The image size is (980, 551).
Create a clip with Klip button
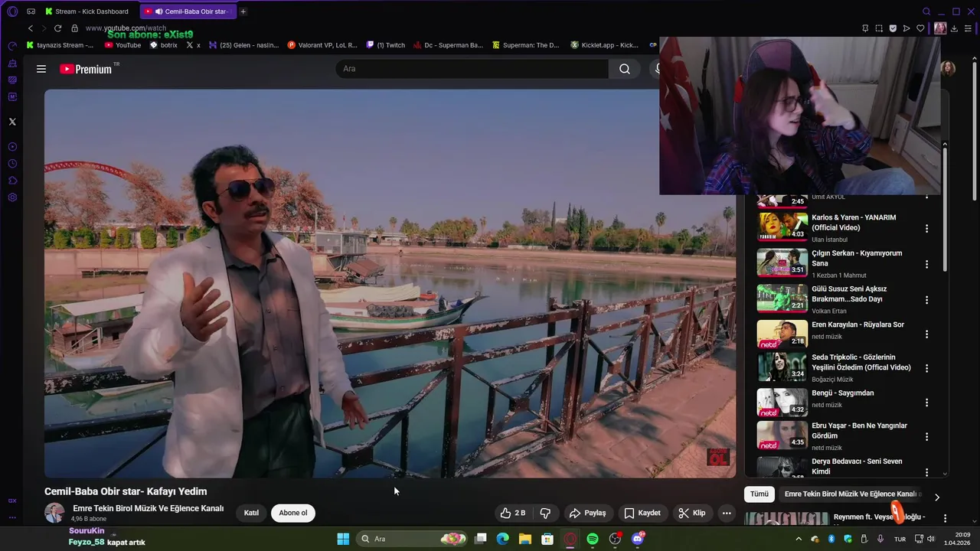pyautogui.click(x=692, y=513)
